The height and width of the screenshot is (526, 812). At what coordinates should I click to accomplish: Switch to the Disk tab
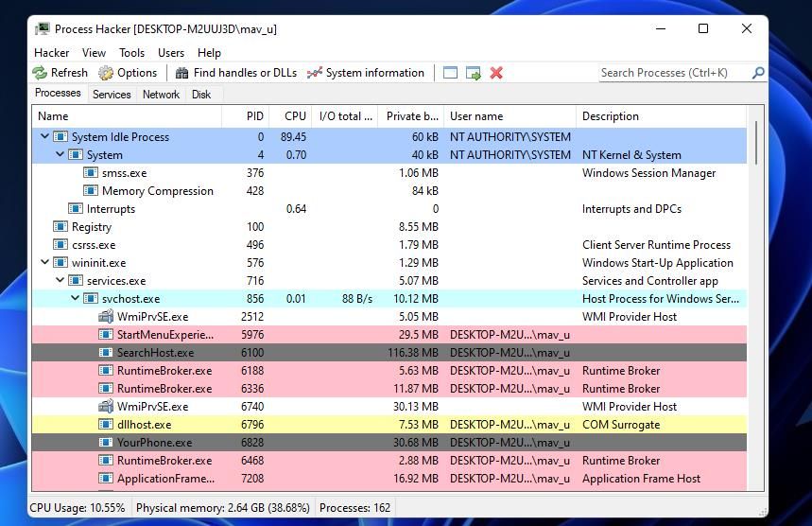(201, 95)
